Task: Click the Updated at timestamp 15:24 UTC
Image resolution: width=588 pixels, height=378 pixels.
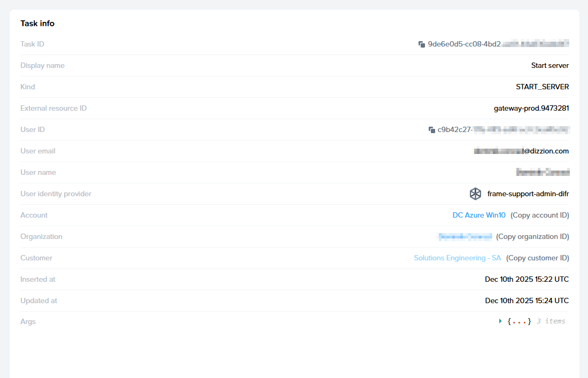Action: pos(527,300)
